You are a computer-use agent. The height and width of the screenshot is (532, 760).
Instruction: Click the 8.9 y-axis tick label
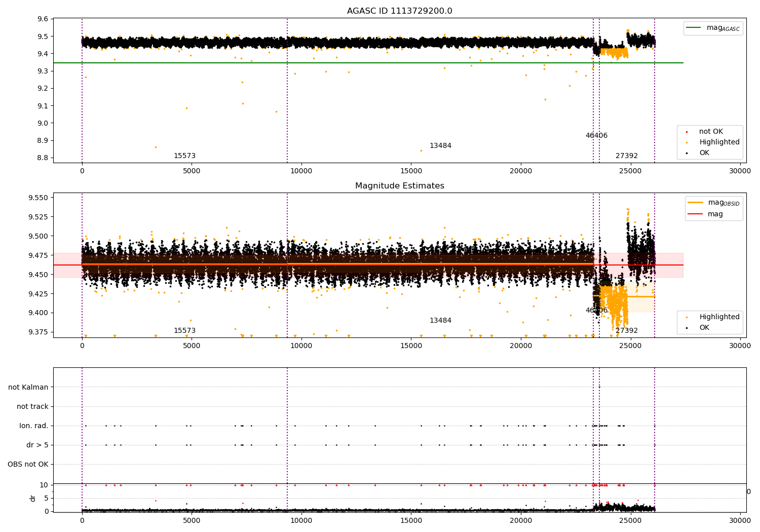(43, 140)
